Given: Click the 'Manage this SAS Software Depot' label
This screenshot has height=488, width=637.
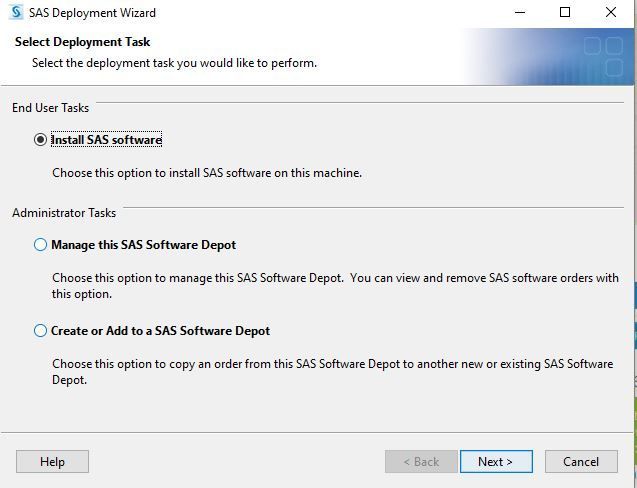Looking at the screenshot, I should (143, 245).
